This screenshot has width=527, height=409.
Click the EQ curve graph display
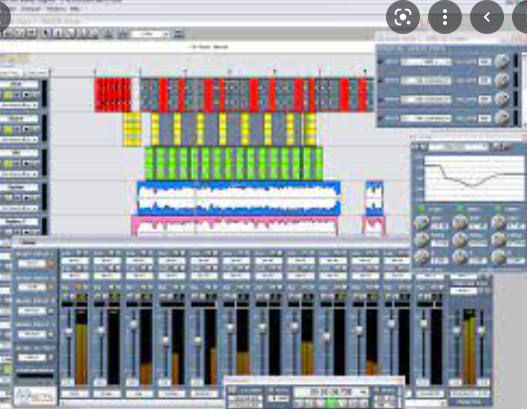(x=475, y=178)
